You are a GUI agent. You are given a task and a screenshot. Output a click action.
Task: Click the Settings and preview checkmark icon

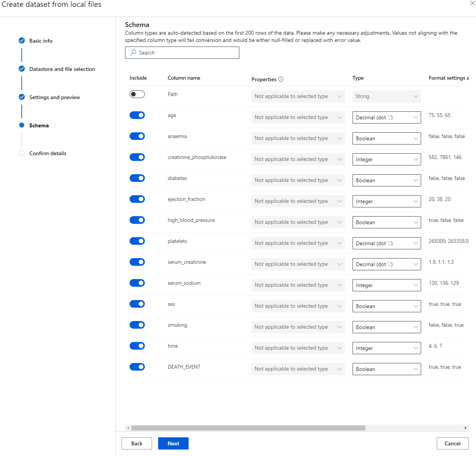[x=22, y=97]
